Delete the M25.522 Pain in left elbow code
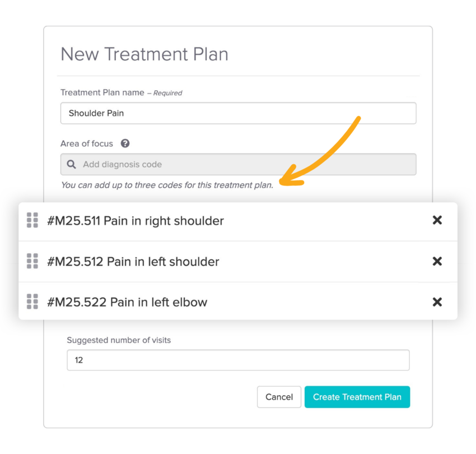 click(x=437, y=302)
